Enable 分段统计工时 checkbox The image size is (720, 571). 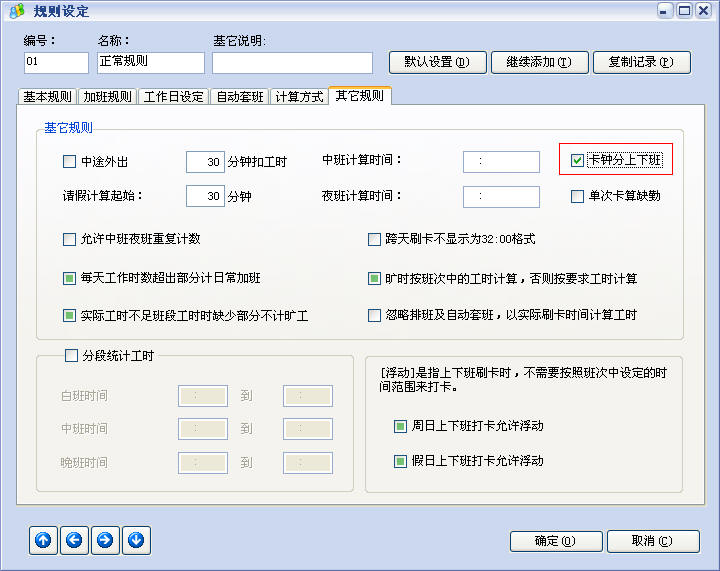click(x=70, y=355)
